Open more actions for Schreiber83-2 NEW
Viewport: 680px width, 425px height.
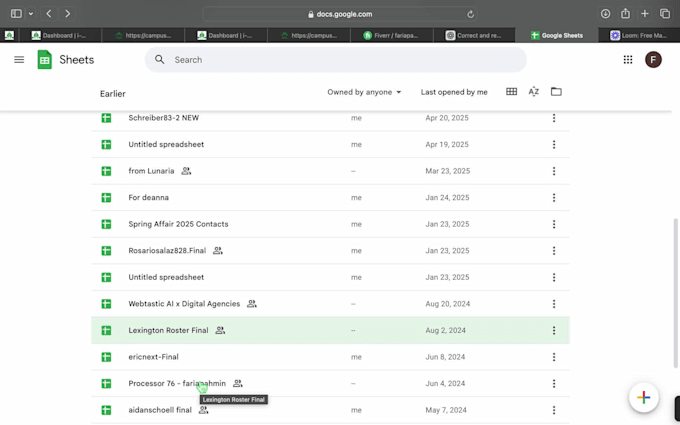pyautogui.click(x=554, y=118)
